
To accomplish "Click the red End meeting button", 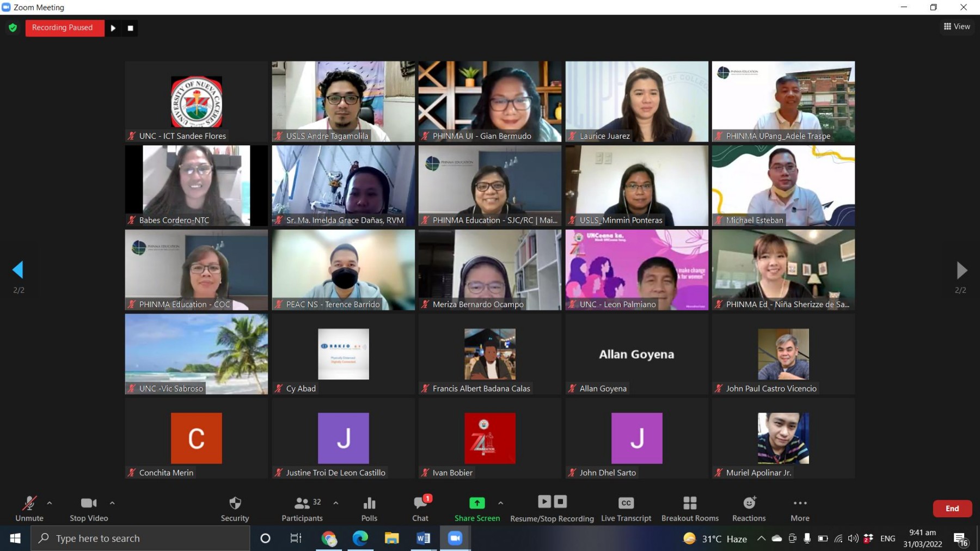I will pos(952,509).
